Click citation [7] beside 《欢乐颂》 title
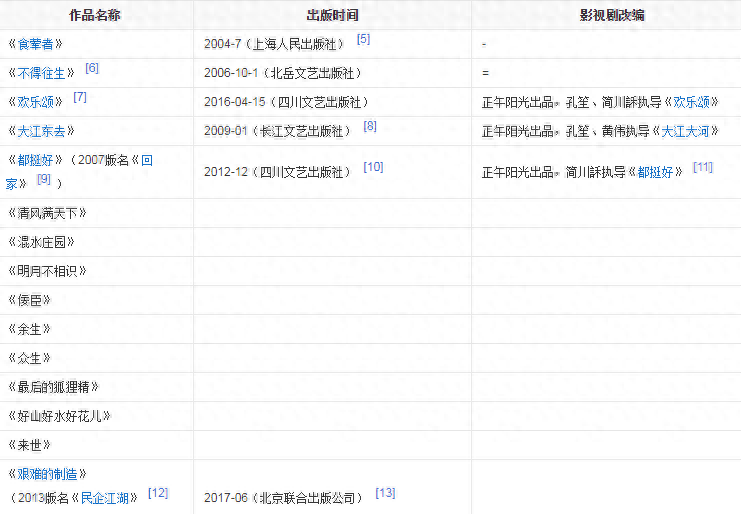 pyautogui.click(x=80, y=97)
